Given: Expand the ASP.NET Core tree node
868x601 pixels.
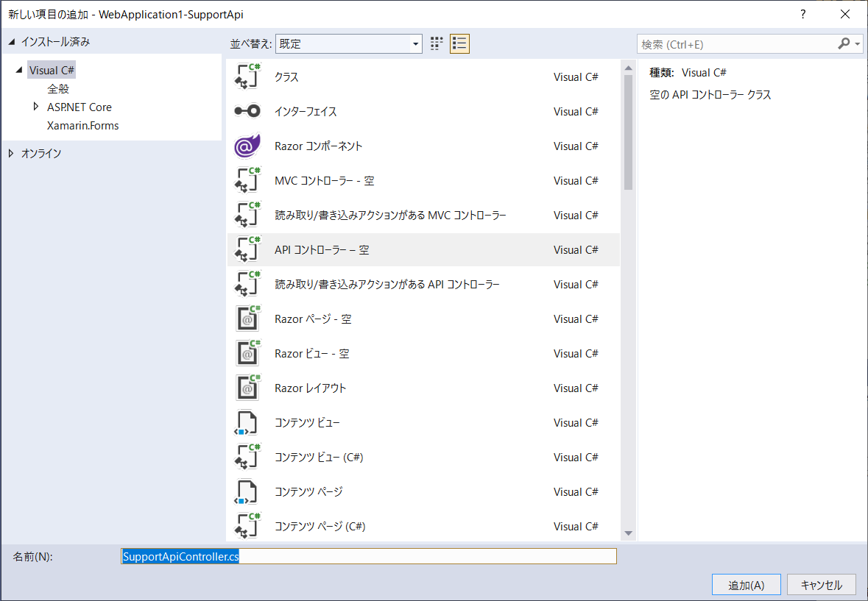Looking at the screenshot, I should tap(36, 107).
